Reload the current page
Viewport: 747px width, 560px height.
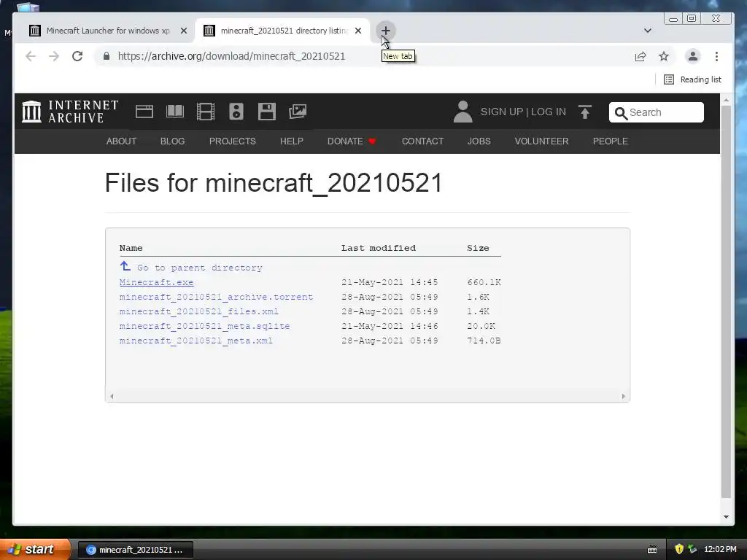[x=77, y=56]
